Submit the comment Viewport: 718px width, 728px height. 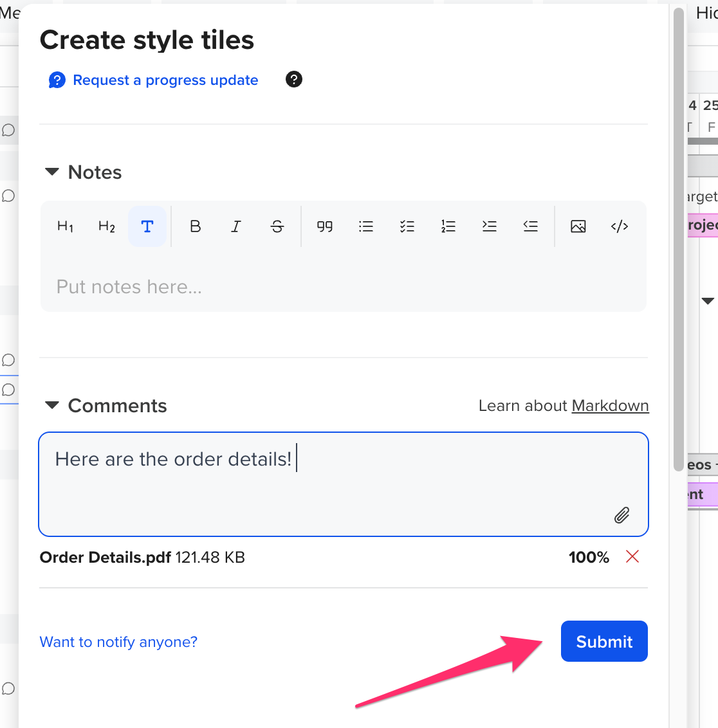604,641
